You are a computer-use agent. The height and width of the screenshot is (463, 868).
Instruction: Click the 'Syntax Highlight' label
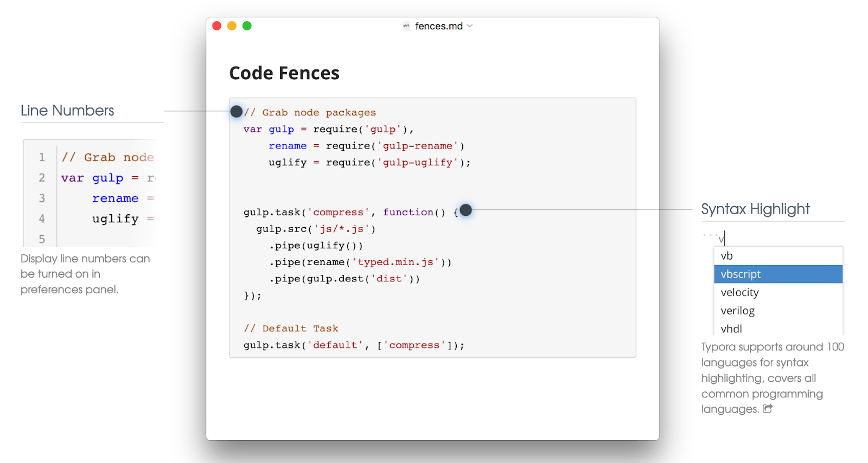[756, 209]
